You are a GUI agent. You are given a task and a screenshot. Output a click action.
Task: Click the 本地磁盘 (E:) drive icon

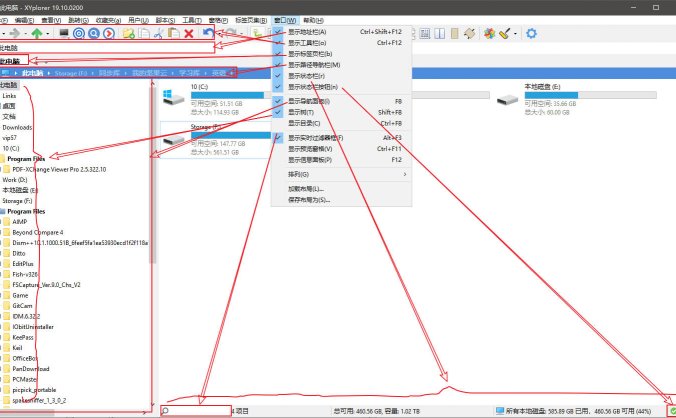[x=507, y=100]
